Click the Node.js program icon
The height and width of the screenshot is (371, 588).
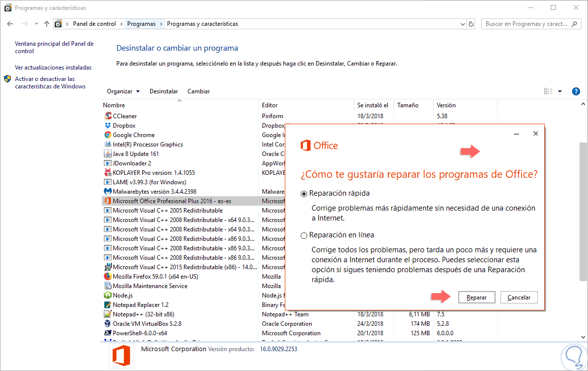[108, 295]
